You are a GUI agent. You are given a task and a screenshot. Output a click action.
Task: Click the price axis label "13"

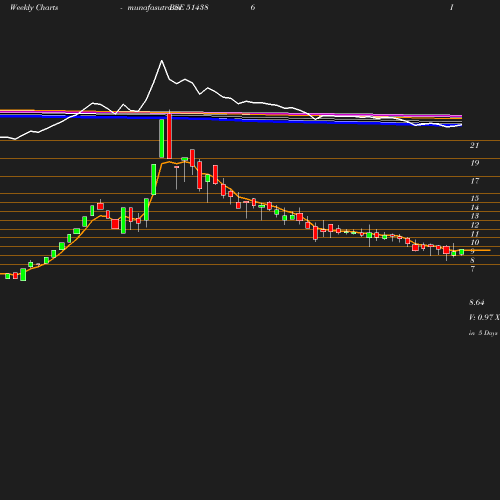point(475,216)
